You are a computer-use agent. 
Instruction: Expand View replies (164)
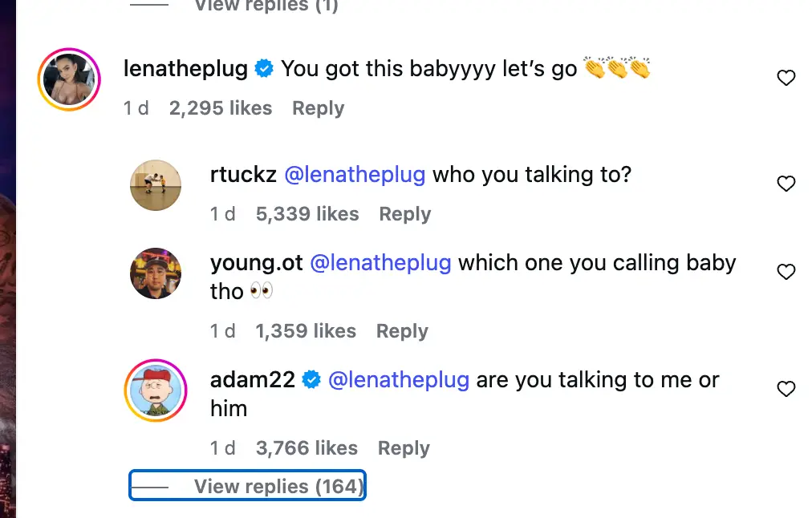(278, 487)
